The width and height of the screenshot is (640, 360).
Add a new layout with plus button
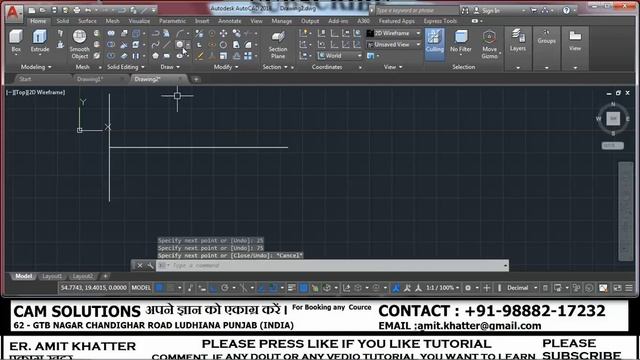(x=105, y=276)
